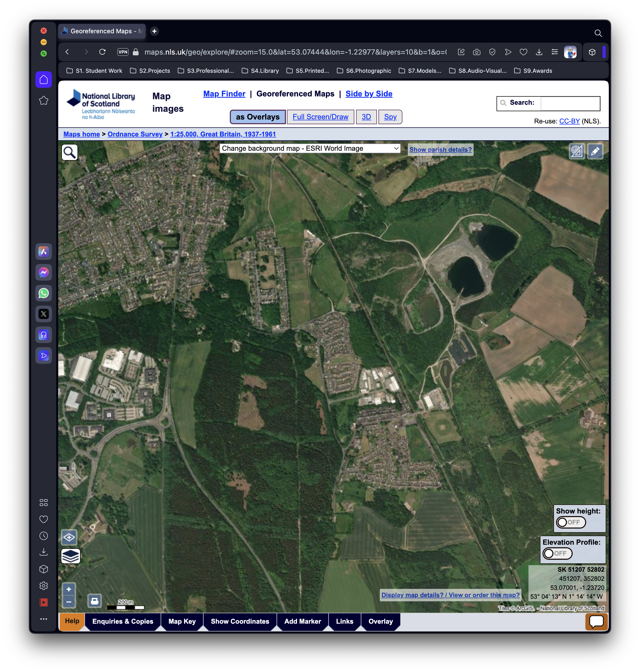Click the magnifying glass search icon
Screen dimensions: 640x672
(x=70, y=152)
